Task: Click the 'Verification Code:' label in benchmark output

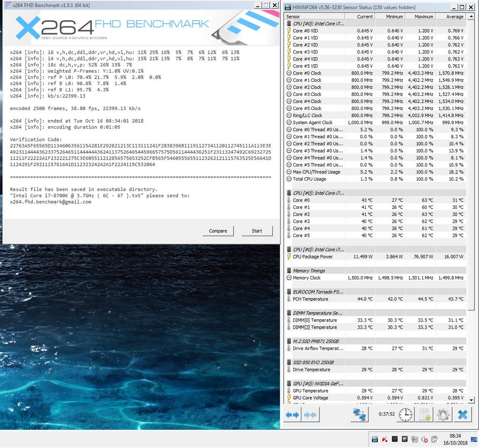Action: pyautogui.click(x=36, y=140)
